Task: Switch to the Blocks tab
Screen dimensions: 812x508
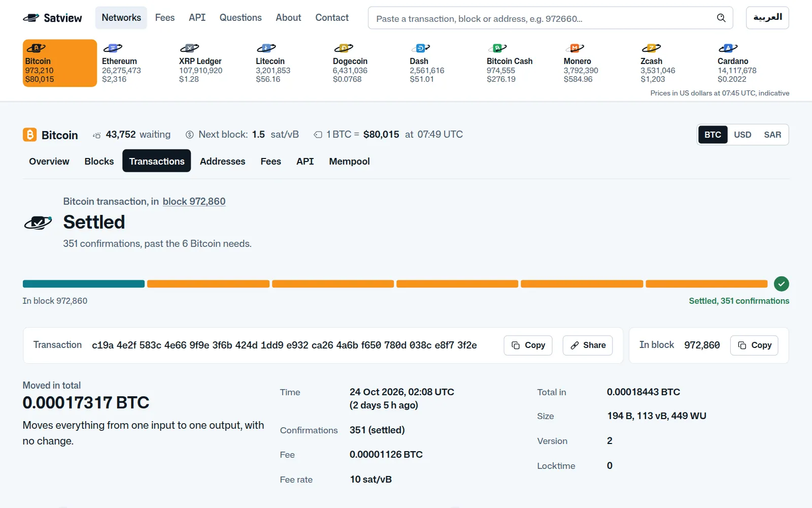Action: 99,161
